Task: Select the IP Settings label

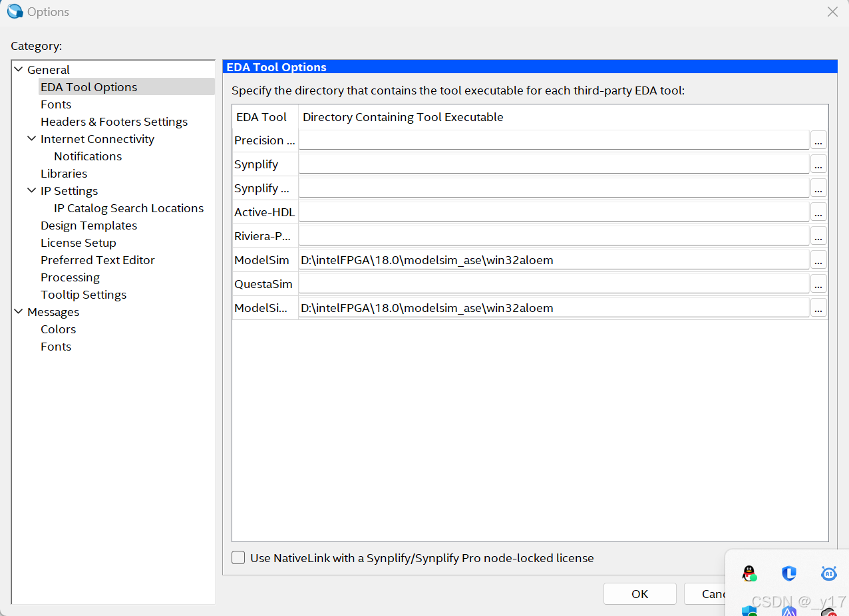Action: pos(69,191)
